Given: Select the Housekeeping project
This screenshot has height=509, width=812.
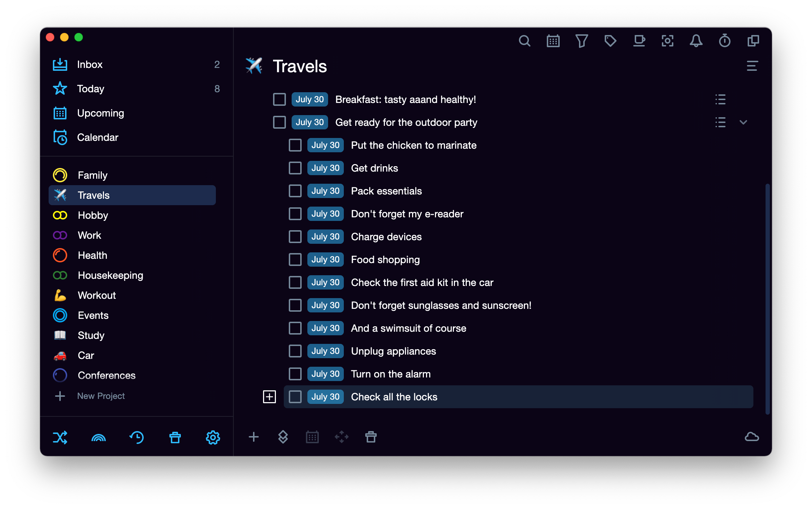Looking at the screenshot, I should pyautogui.click(x=132, y=275).
